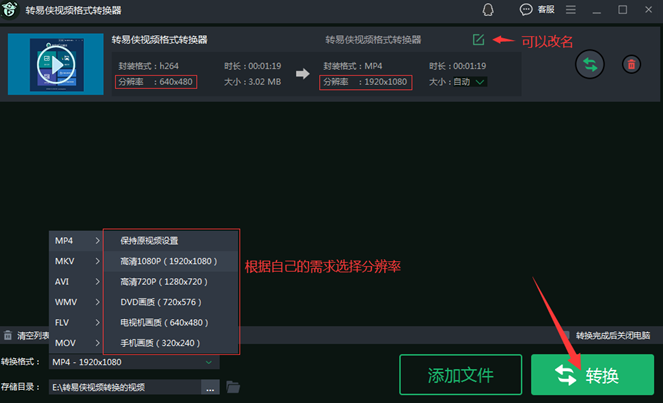Expand the WMV format submenu
The height and width of the screenshot is (403, 663).
76,302
